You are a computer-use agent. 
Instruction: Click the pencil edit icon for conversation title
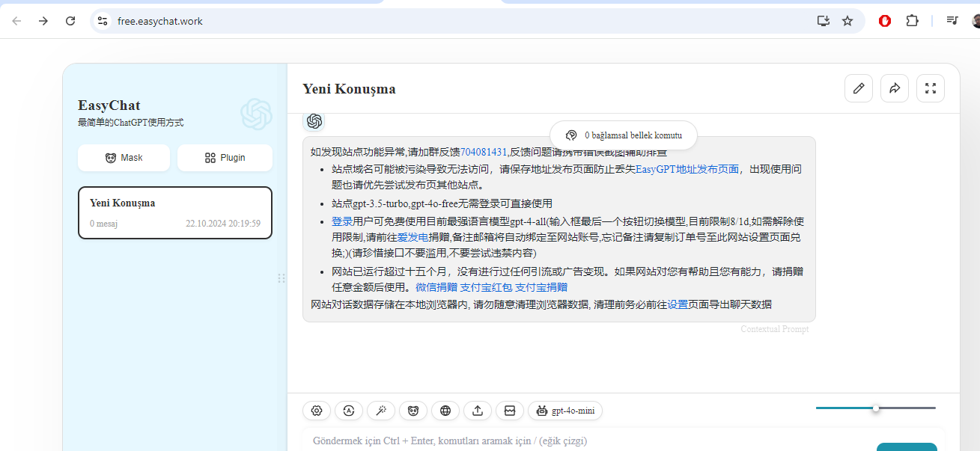859,88
